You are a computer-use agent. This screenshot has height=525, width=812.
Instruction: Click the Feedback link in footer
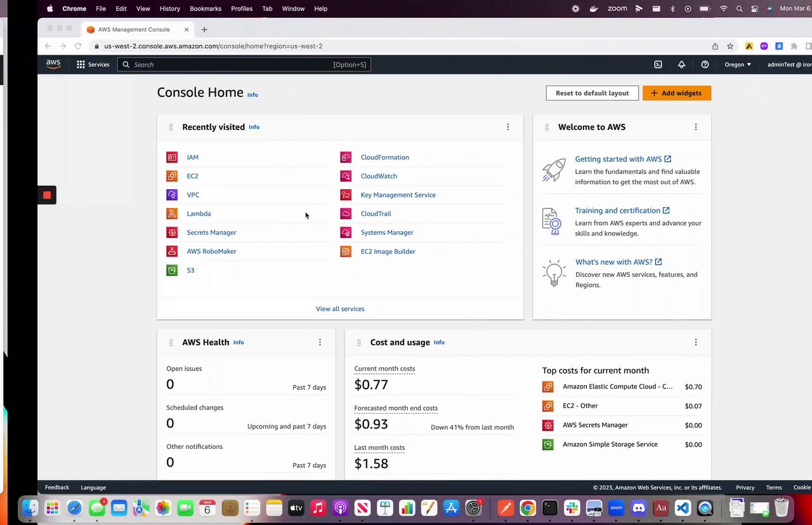tap(57, 488)
